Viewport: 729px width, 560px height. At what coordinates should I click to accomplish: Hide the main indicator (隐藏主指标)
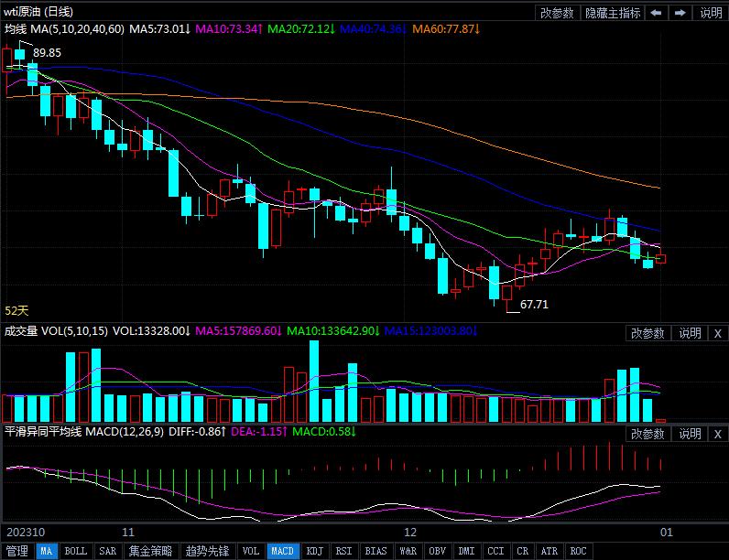613,13
